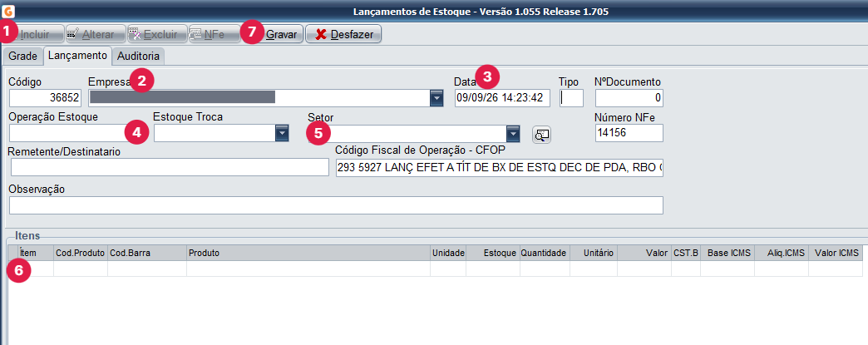The image size is (868, 345).
Task: Click the Código field with 36852
Action: tap(46, 99)
